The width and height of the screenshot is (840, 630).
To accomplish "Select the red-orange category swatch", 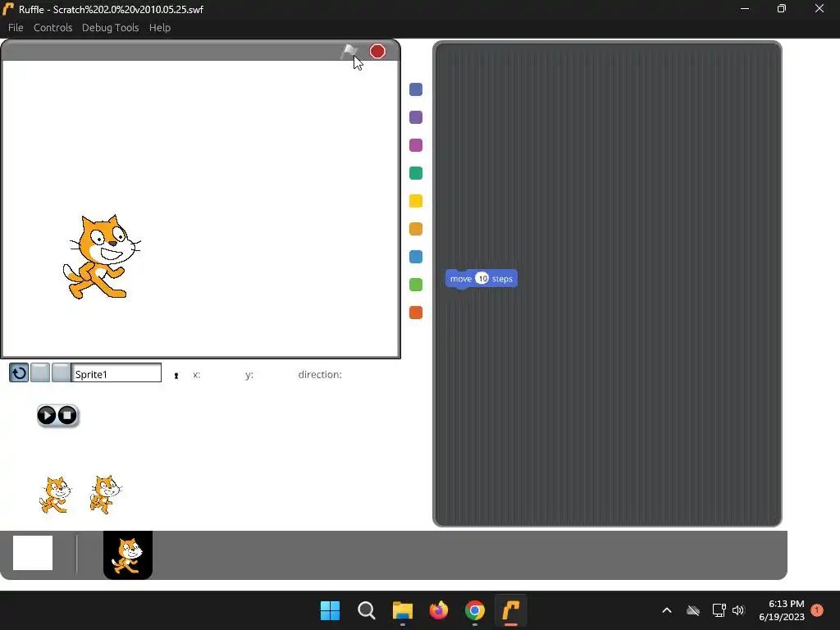I will point(416,313).
